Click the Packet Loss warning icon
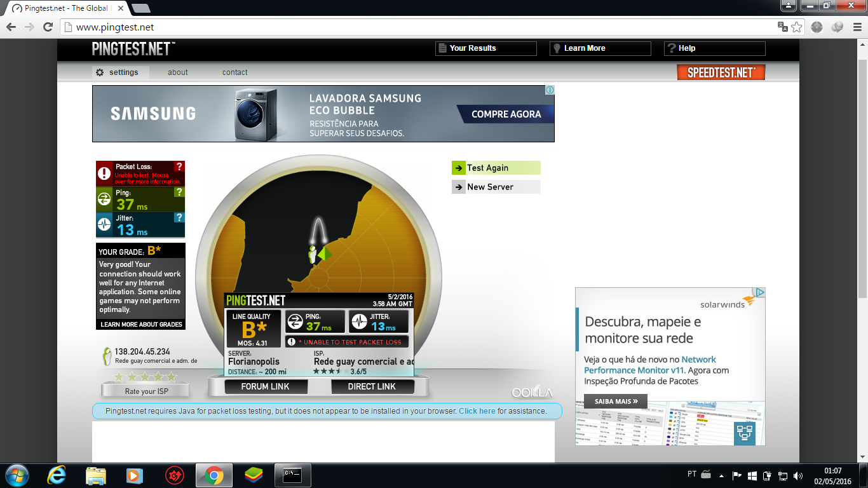Image resolution: width=868 pixels, height=488 pixels. point(104,173)
